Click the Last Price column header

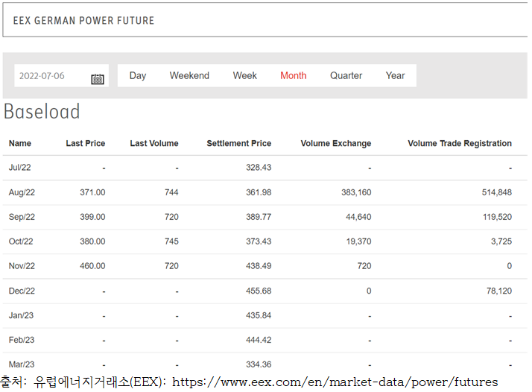pyautogui.click(x=85, y=143)
